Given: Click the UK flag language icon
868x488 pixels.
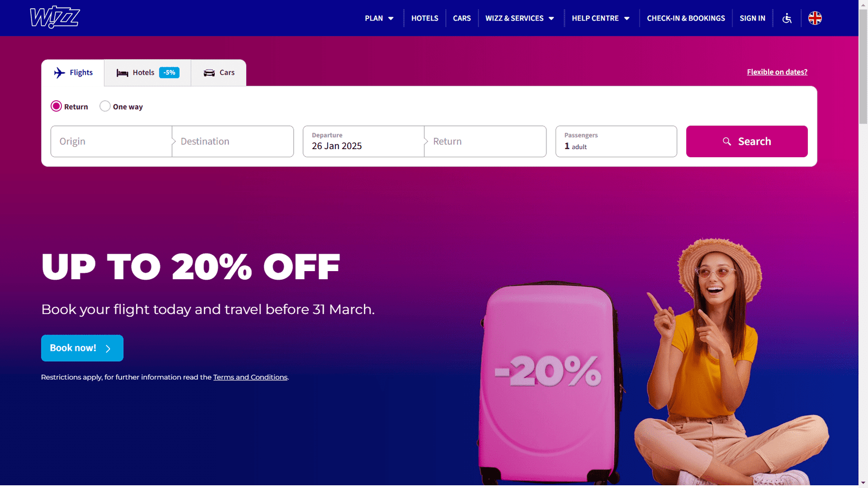Looking at the screenshot, I should (x=815, y=18).
